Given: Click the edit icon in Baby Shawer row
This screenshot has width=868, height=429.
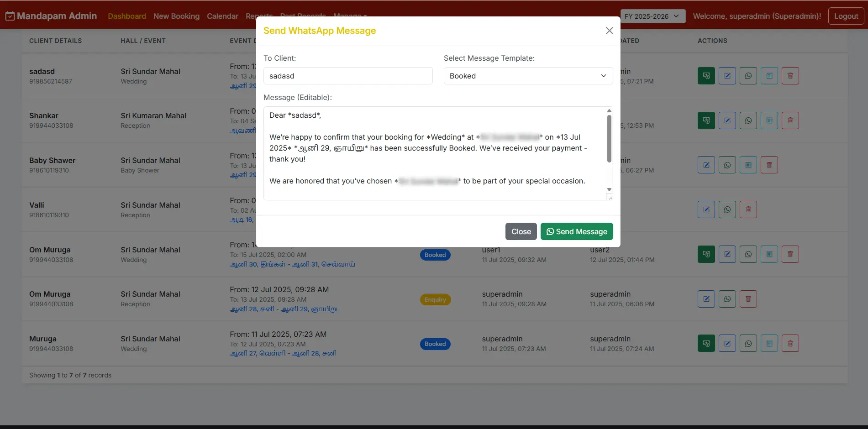Looking at the screenshot, I should 706,165.
